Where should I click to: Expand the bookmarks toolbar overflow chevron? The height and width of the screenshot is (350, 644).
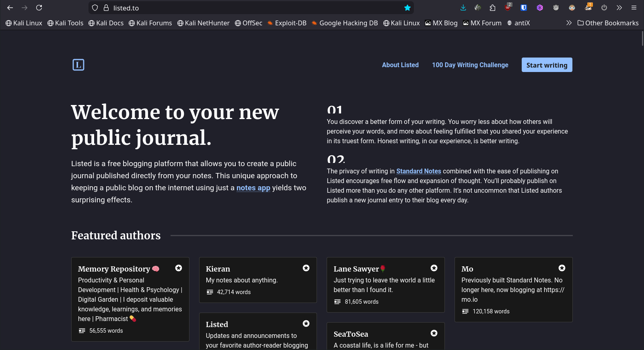coord(569,23)
